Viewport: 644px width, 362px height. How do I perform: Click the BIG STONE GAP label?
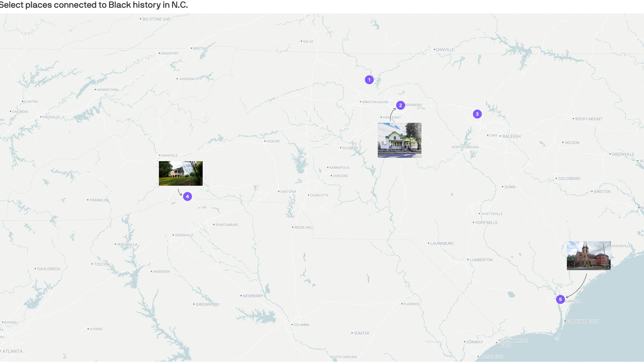tap(156, 19)
